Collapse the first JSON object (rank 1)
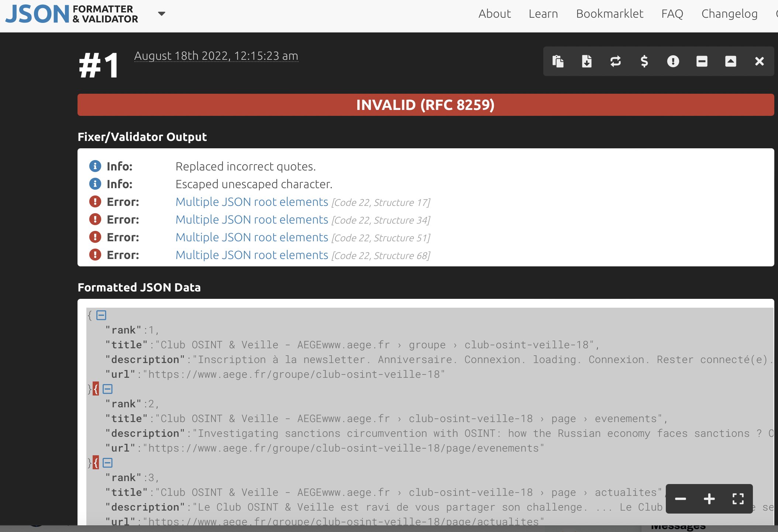The width and height of the screenshot is (778, 532). click(x=101, y=315)
